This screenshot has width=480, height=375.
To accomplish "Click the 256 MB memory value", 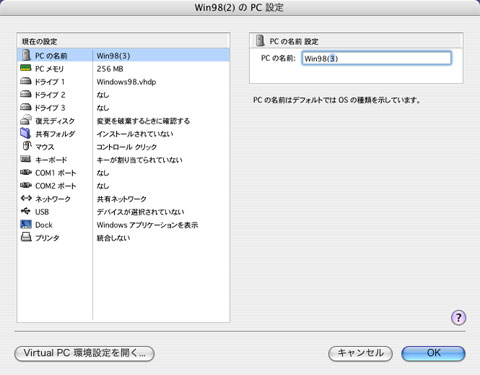I will pyautogui.click(x=110, y=69).
